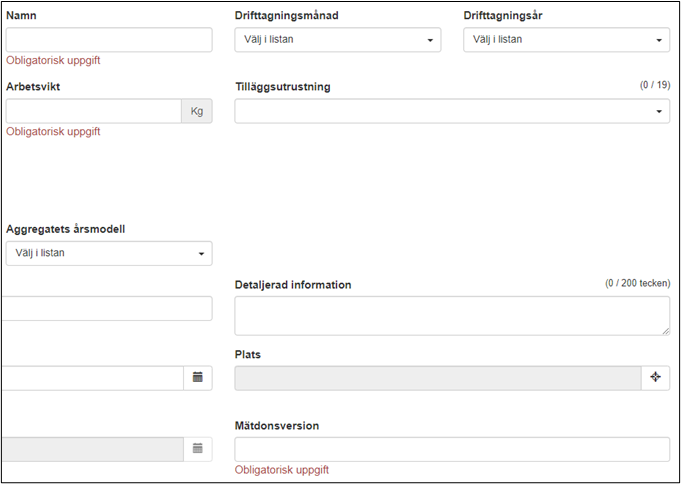Click the Mätdonsversion label text
Screen dimensions: 681x484
(x=277, y=425)
